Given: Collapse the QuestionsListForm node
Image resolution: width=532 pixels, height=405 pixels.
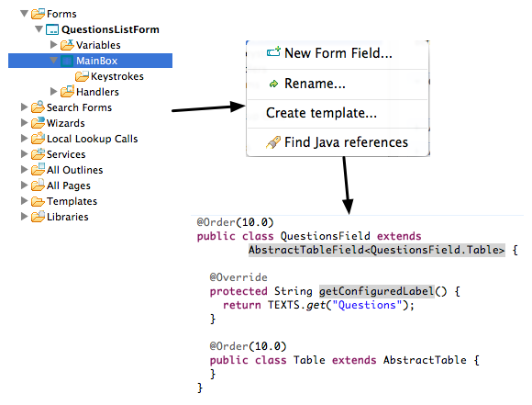Looking at the screenshot, I should point(39,29).
